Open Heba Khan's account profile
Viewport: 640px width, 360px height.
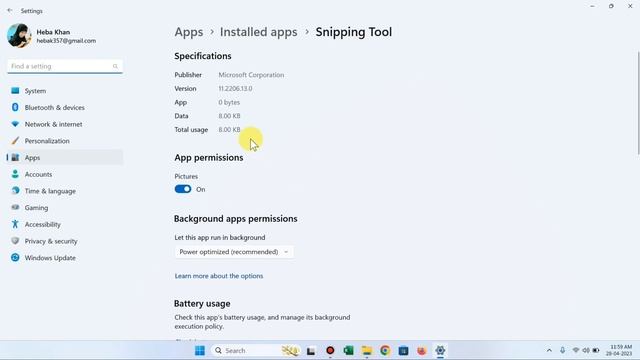click(52, 36)
